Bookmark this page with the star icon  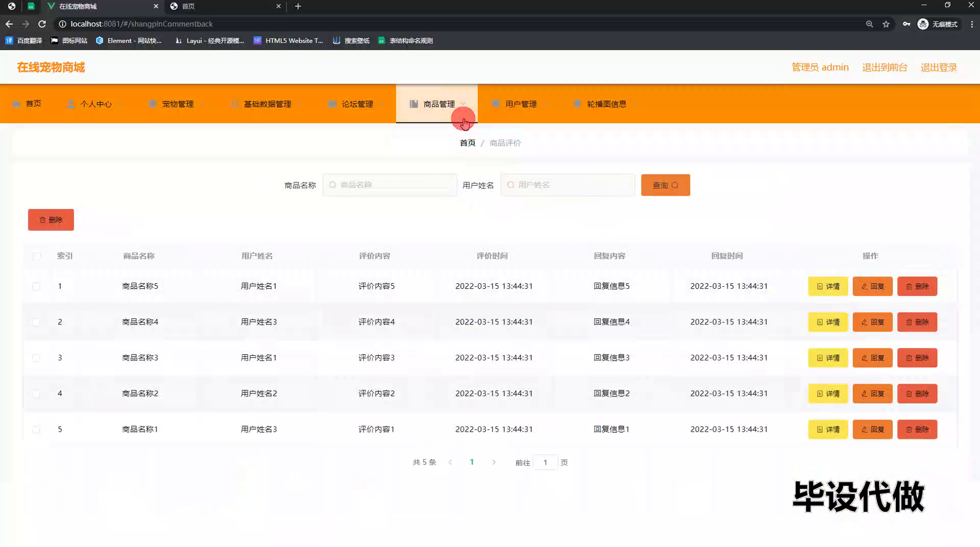coord(886,24)
